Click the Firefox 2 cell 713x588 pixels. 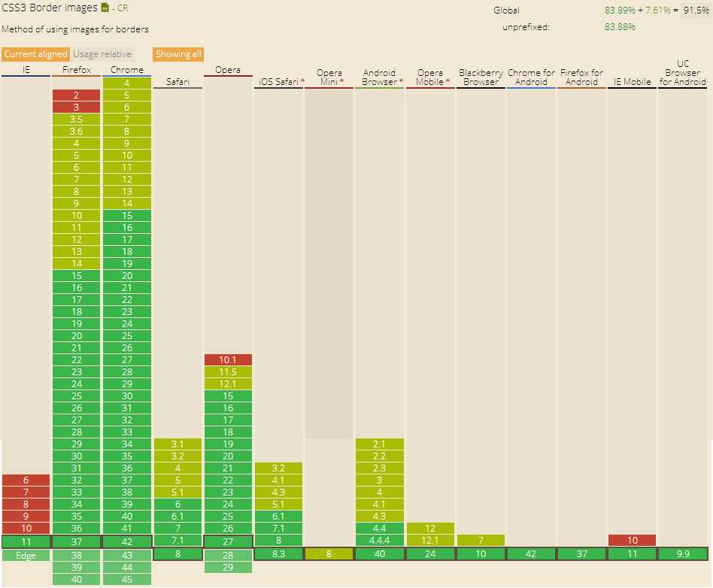pyautogui.click(x=77, y=95)
